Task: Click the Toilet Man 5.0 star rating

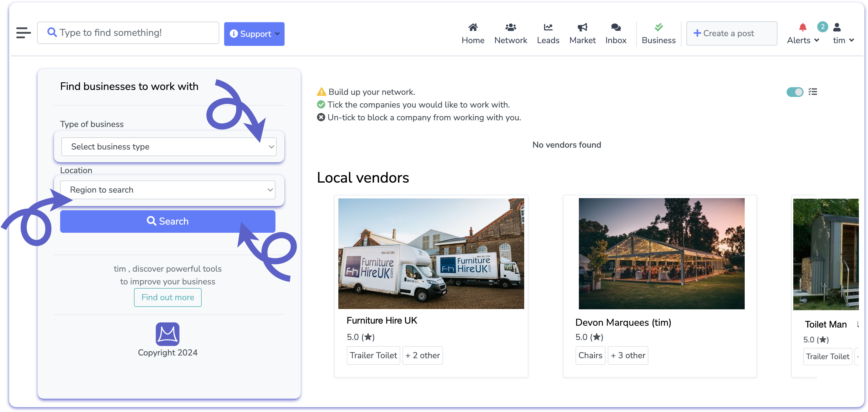Action: (x=816, y=339)
